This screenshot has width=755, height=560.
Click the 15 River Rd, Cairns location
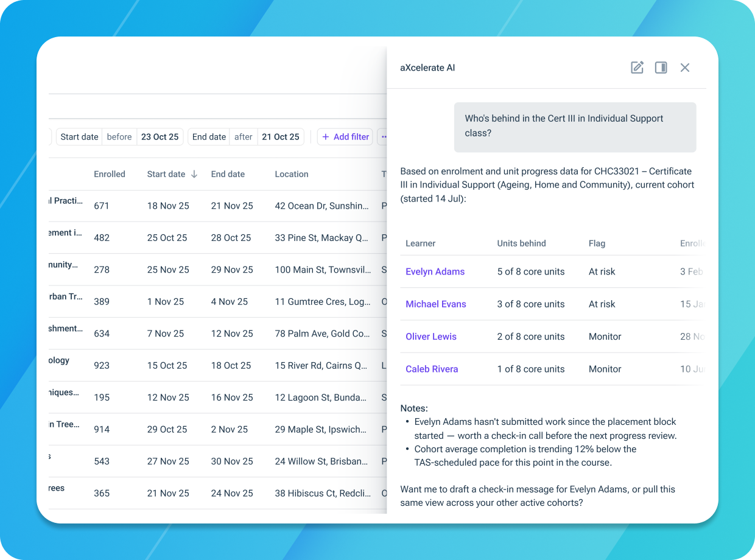point(321,365)
